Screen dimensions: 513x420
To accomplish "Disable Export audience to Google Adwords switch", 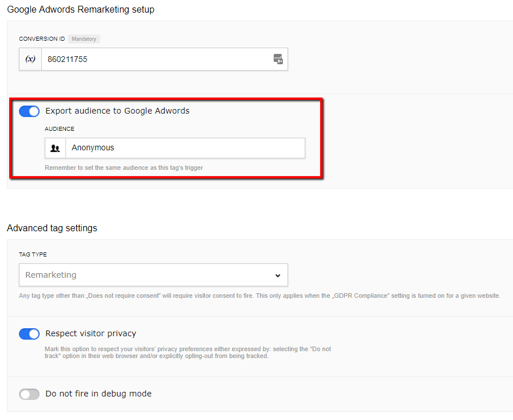I will [29, 111].
